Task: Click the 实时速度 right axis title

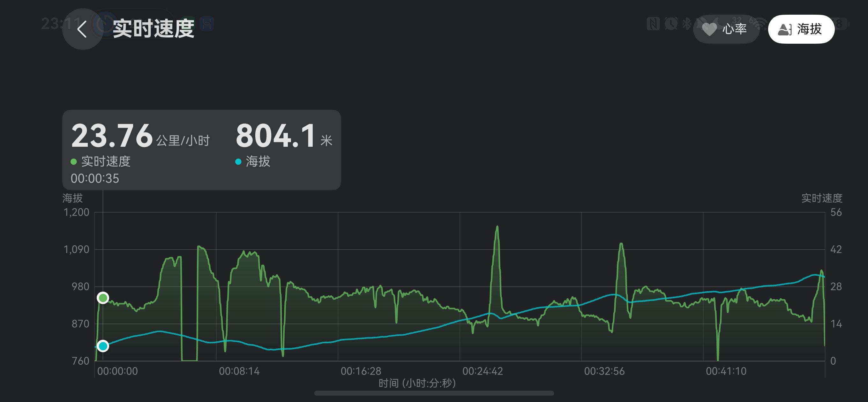Action: point(821,198)
